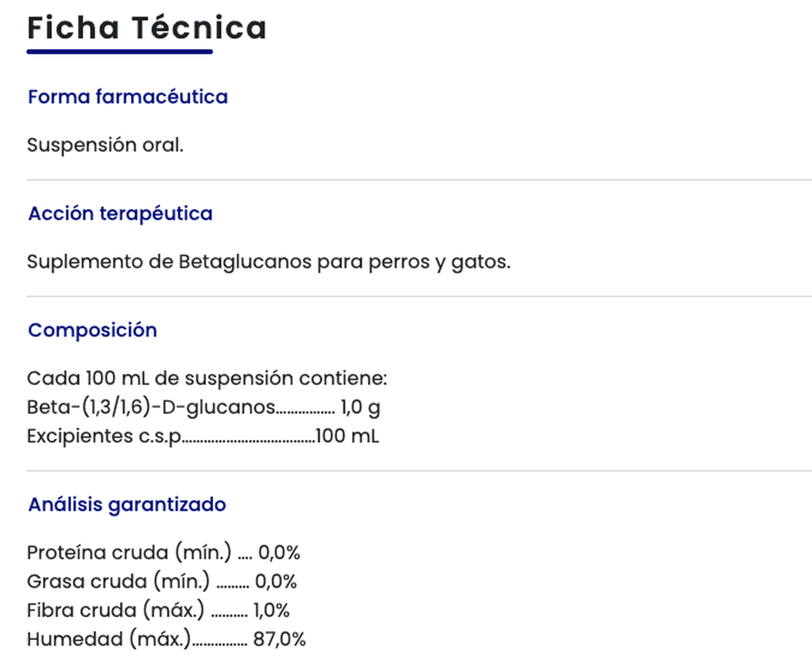Viewport: 812px width, 665px height.
Task: Click the Grasa cruda (mín.) label
Action: (x=118, y=581)
